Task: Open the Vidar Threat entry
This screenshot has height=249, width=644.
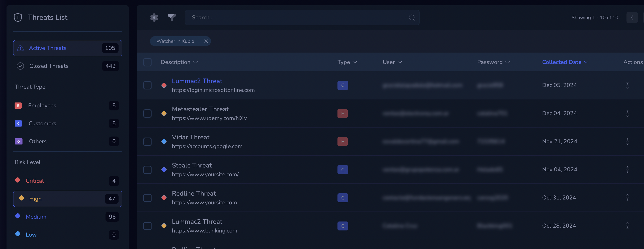Action: coord(190,137)
